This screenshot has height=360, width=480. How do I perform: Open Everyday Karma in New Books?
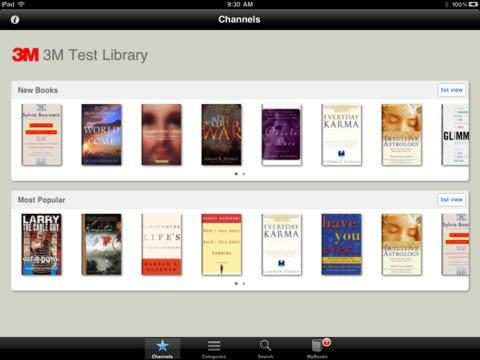pyautogui.click(x=342, y=135)
